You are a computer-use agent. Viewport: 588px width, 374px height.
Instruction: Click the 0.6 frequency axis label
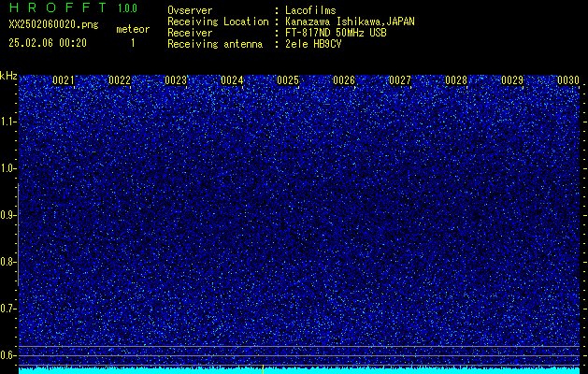point(7,355)
